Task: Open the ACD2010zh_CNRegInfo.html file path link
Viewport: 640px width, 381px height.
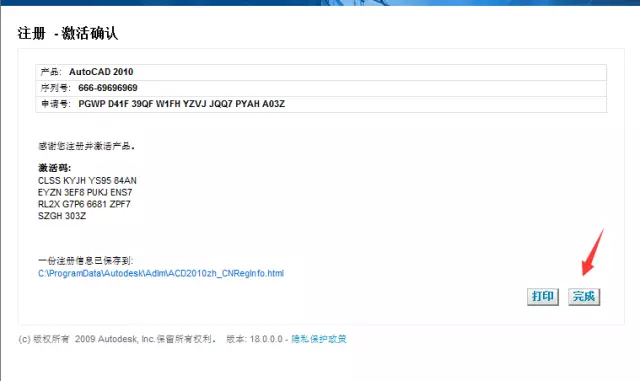Action: [x=161, y=273]
